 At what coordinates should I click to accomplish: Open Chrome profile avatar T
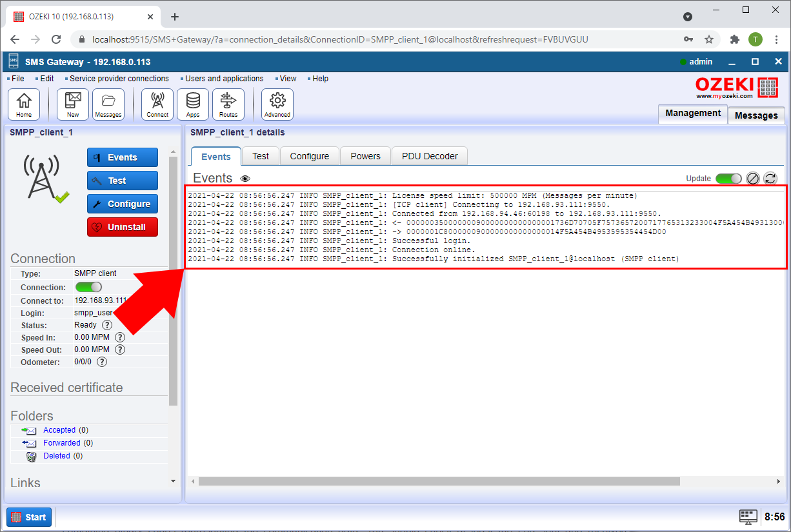(756, 39)
